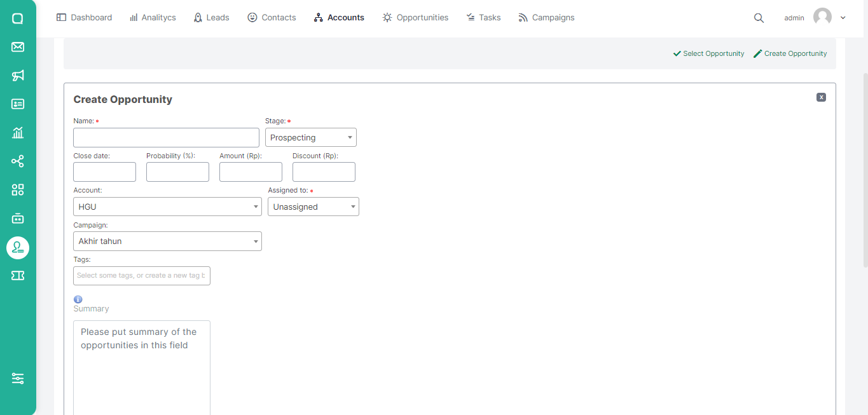Click the Amount (Rp) input field
This screenshot has width=868, height=415.
[x=251, y=172]
